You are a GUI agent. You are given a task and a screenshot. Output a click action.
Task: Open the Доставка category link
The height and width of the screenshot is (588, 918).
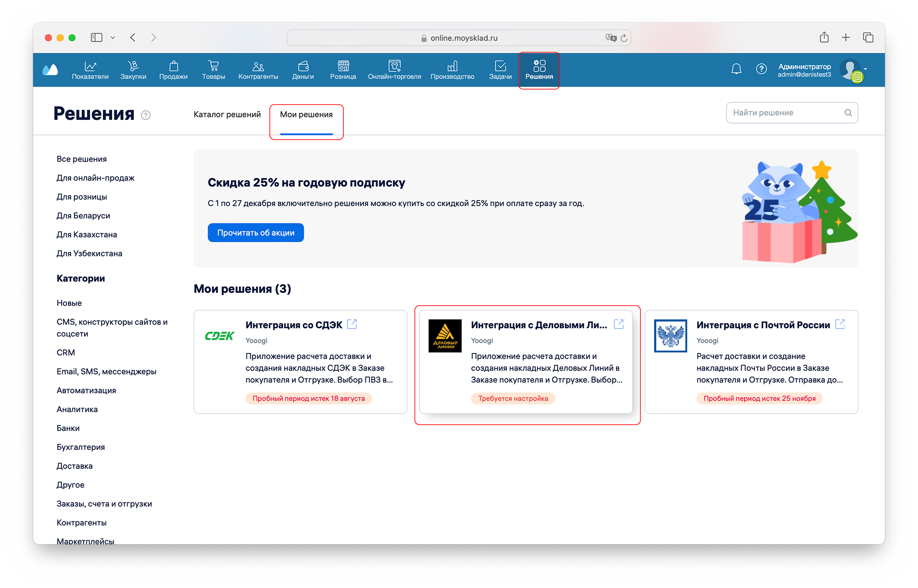pyautogui.click(x=74, y=466)
